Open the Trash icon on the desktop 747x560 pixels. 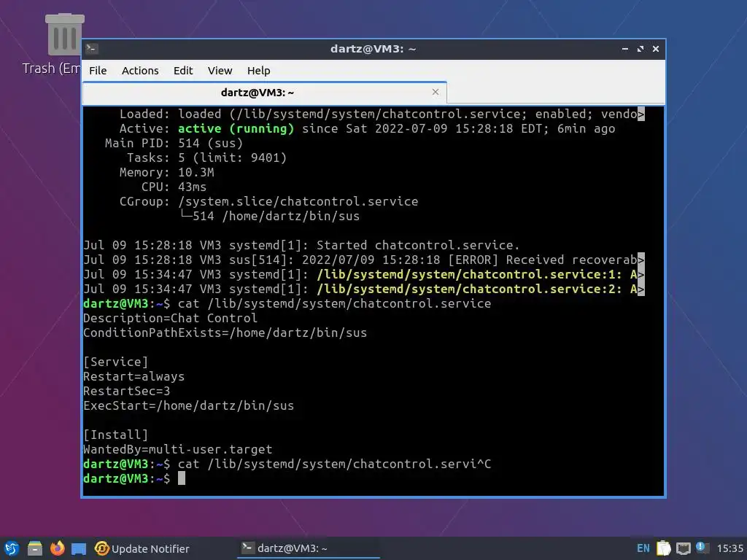pyautogui.click(x=65, y=35)
